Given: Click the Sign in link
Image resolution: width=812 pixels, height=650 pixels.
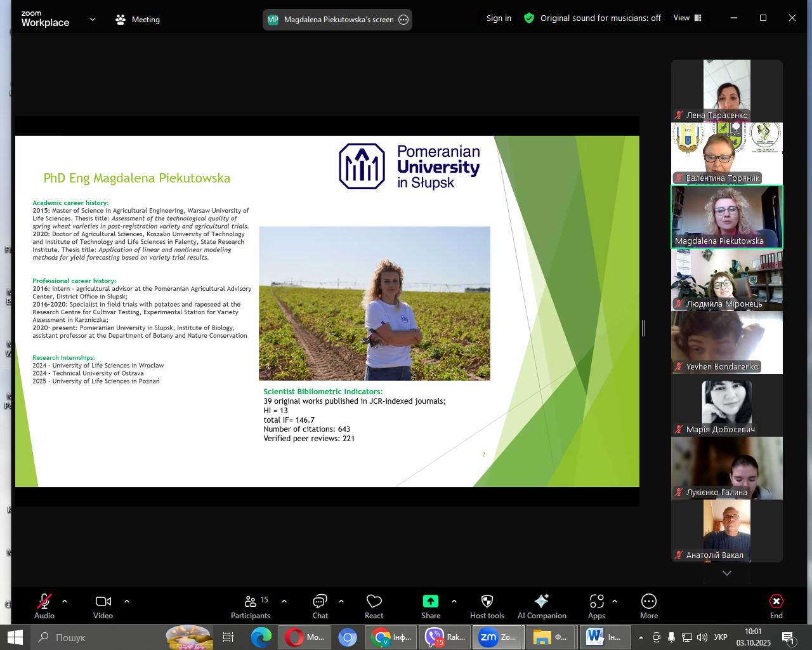Looking at the screenshot, I should pyautogui.click(x=499, y=18).
